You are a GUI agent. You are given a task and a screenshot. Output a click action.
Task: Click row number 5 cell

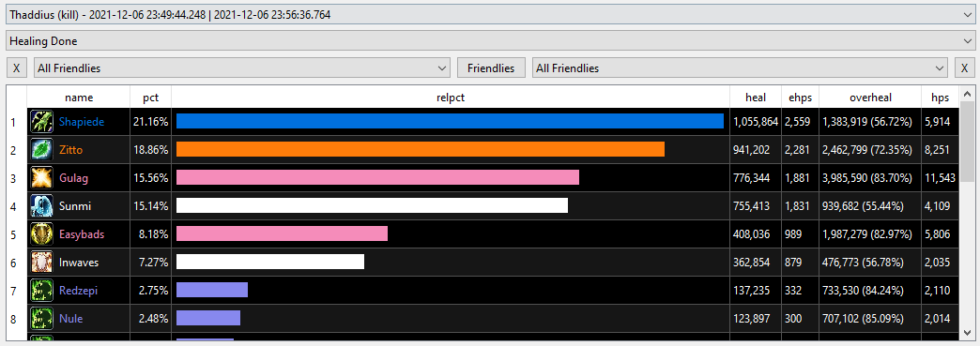pos(16,234)
